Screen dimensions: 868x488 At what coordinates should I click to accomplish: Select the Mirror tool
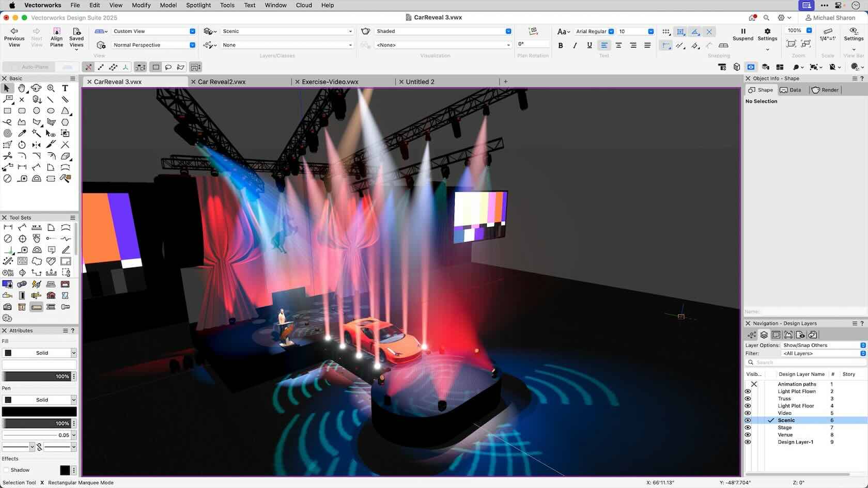[36, 145]
